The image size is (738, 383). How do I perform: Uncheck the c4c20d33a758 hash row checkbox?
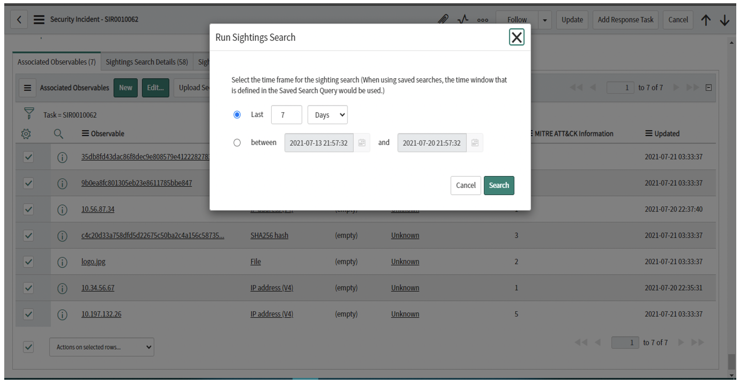28,235
